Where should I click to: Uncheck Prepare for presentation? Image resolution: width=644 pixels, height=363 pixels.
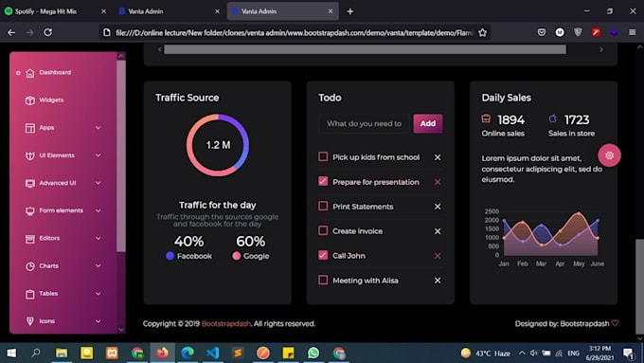click(323, 181)
